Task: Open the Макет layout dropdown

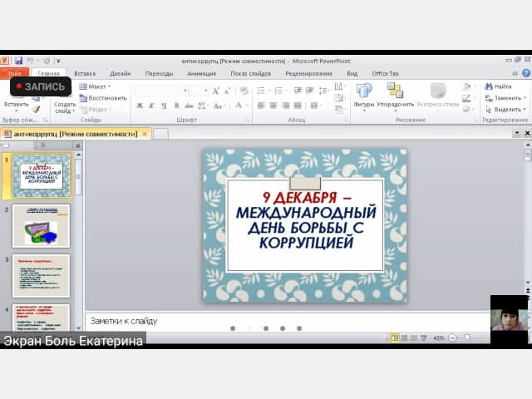Action: 95,86
